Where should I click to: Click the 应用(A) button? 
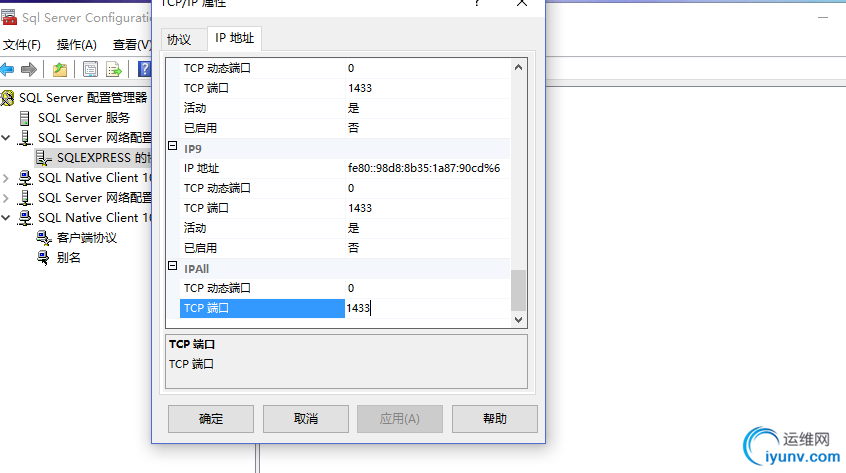click(400, 419)
